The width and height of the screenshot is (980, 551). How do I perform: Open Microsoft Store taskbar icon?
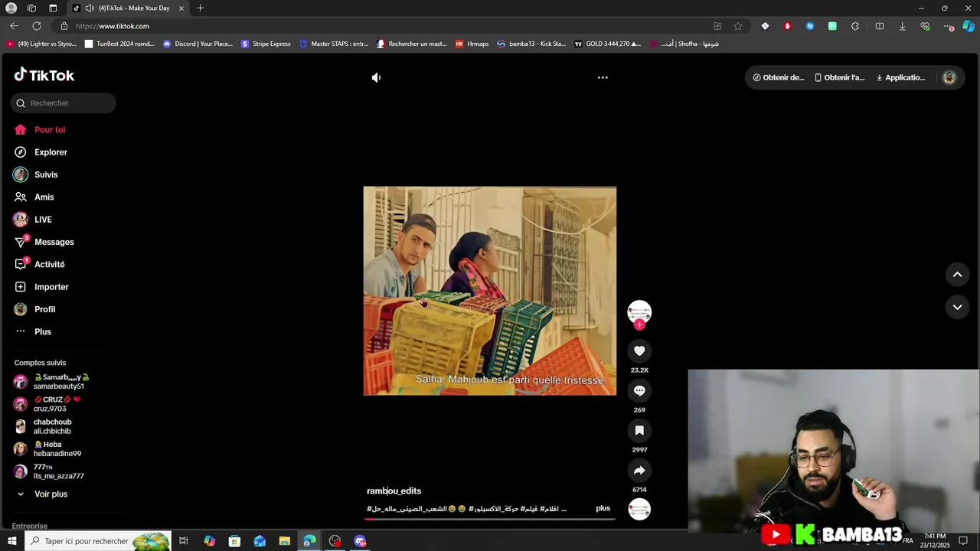tap(234, 541)
